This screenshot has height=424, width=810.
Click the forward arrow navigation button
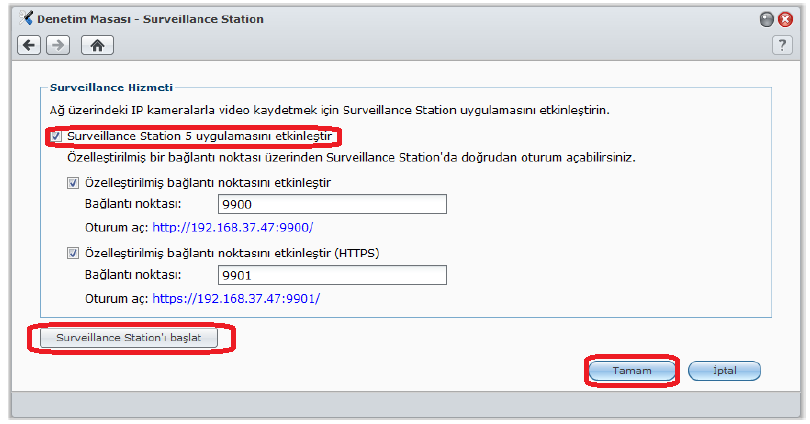coord(57,45)
